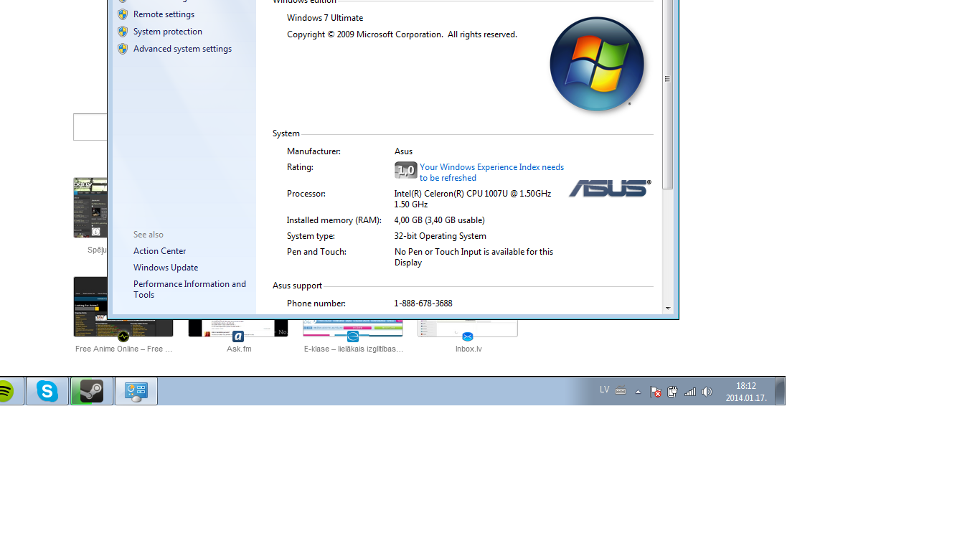Open Remote settings link
This screenshot has height=551, width=980.
click(164, 14)
